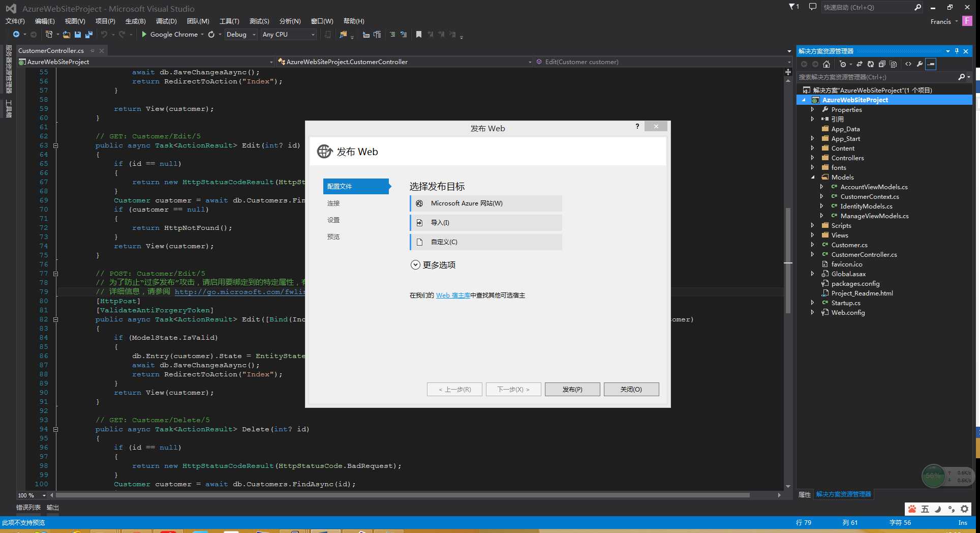
Task: Click the browser refresh icon beside Google Chrome
Action: [211, 34]
